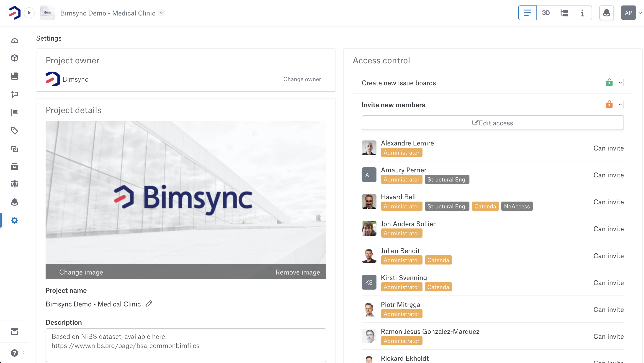Open the AP user avatar menu
Viewport: 644px width, 363px height.
[x=628, y=13]
